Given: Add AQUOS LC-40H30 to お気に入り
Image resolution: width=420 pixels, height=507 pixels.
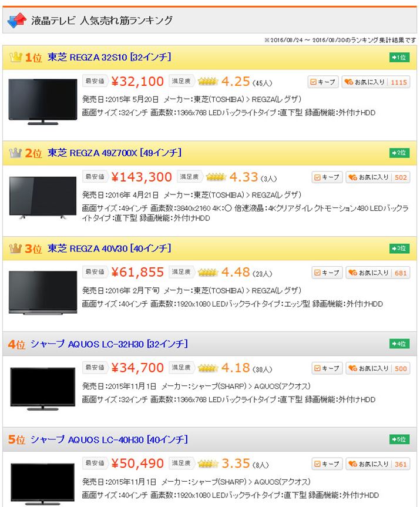Looking at the screenshot, I should 378,464.
